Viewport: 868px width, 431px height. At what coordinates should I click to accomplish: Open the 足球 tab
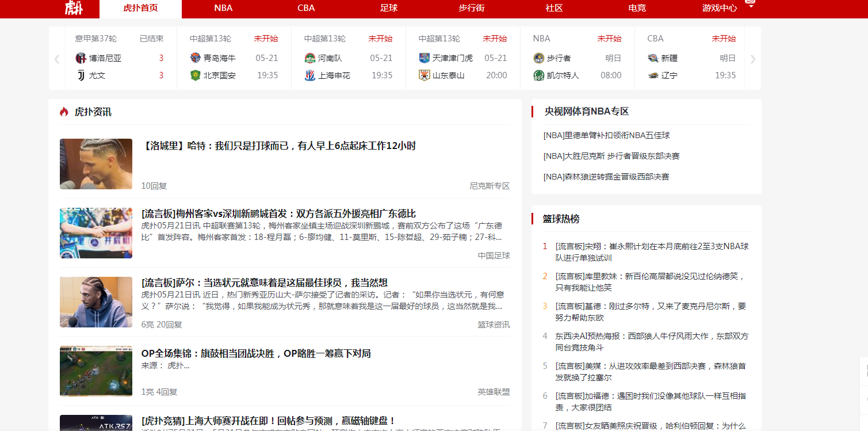[389, 8]
